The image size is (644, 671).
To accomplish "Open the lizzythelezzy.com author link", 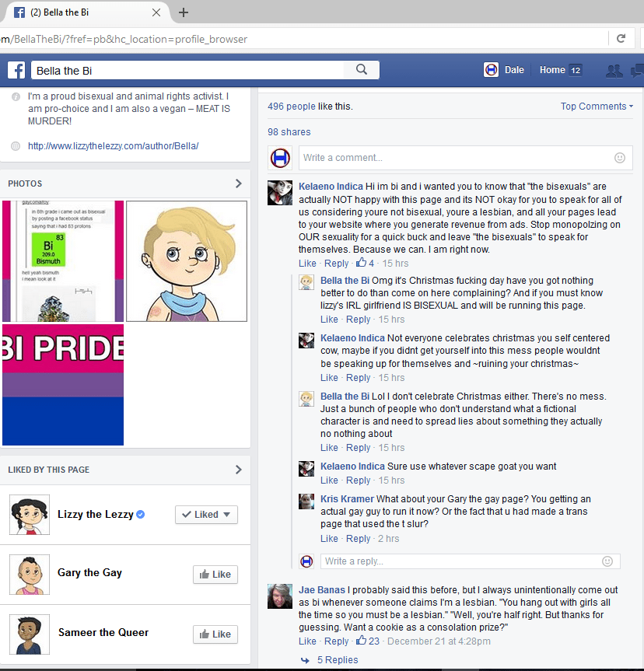I will [113, 146].
